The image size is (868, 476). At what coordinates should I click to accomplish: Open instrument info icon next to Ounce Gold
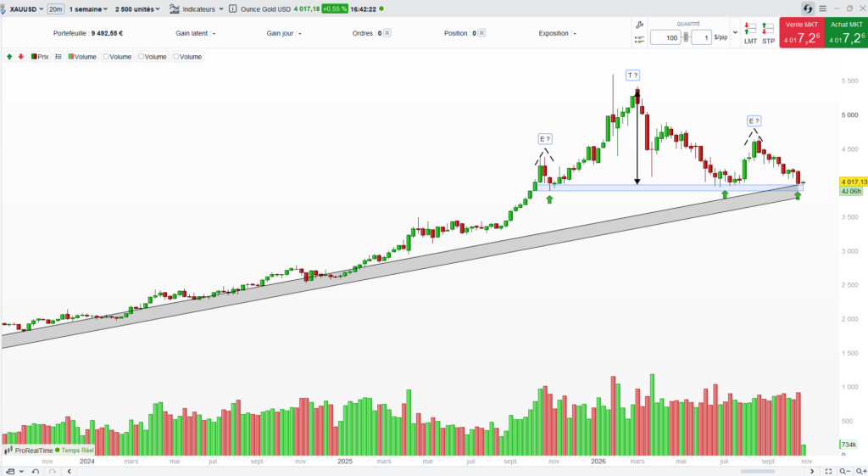pos(232,8)
